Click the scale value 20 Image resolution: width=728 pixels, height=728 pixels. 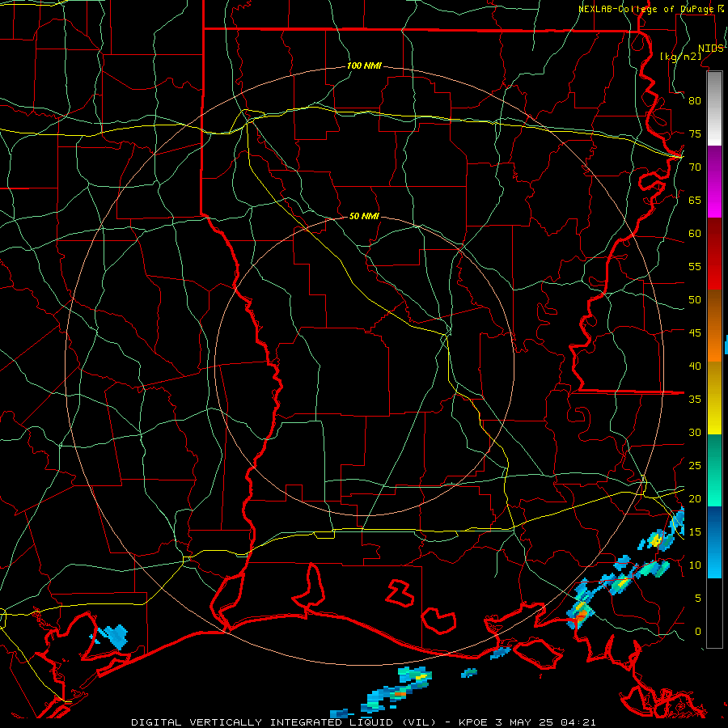coord(695,499)
